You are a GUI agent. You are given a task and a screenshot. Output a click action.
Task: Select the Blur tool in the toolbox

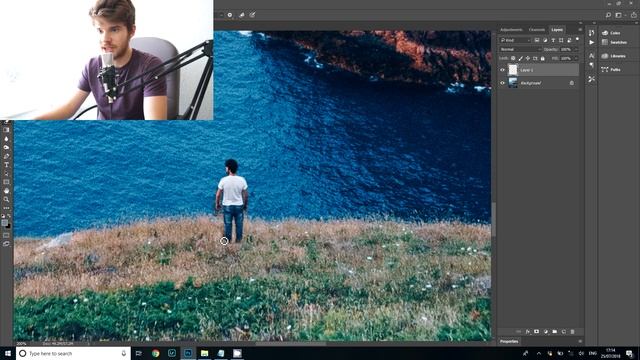(6, 139)
